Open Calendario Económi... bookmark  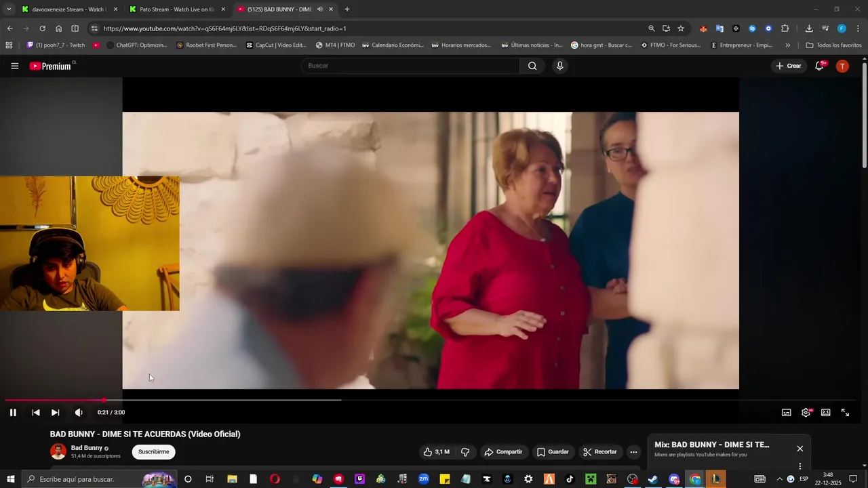pos(393,45)
